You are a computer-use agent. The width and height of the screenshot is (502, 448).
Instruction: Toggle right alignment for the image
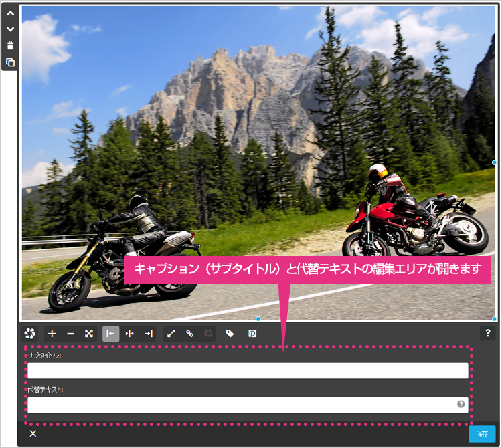click(x=148, y=334)
